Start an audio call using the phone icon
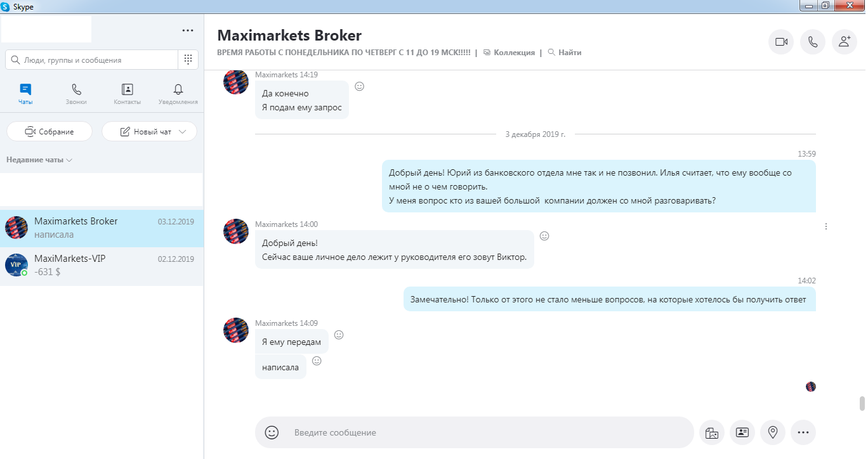The image size is (868, 459). click(x=813, y=42)
